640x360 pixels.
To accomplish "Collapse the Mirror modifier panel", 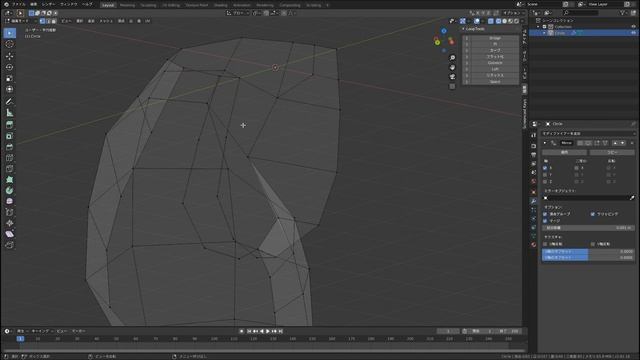I will (545, 143).
